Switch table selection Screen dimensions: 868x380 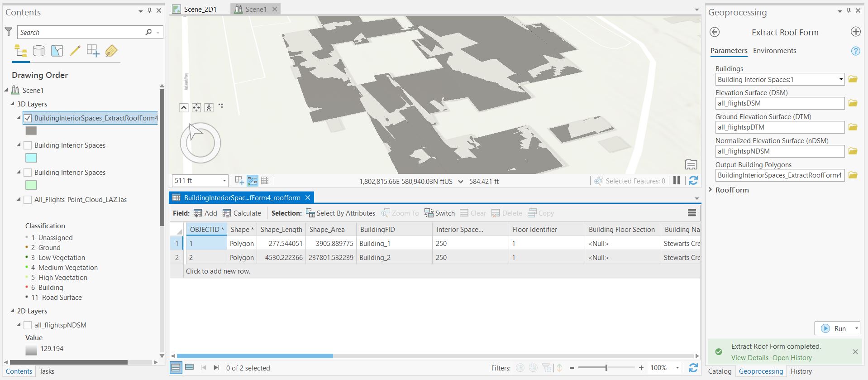pos(439,213)
